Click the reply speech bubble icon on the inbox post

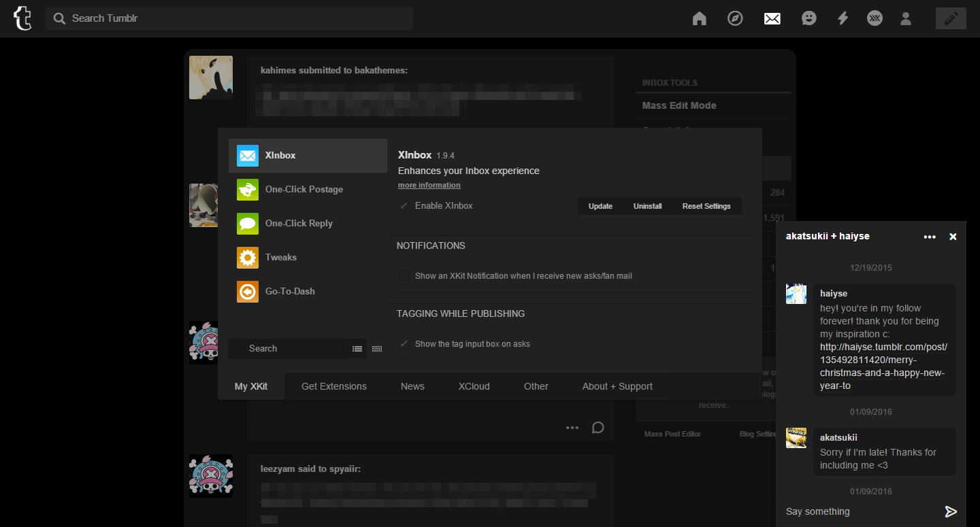598,428
